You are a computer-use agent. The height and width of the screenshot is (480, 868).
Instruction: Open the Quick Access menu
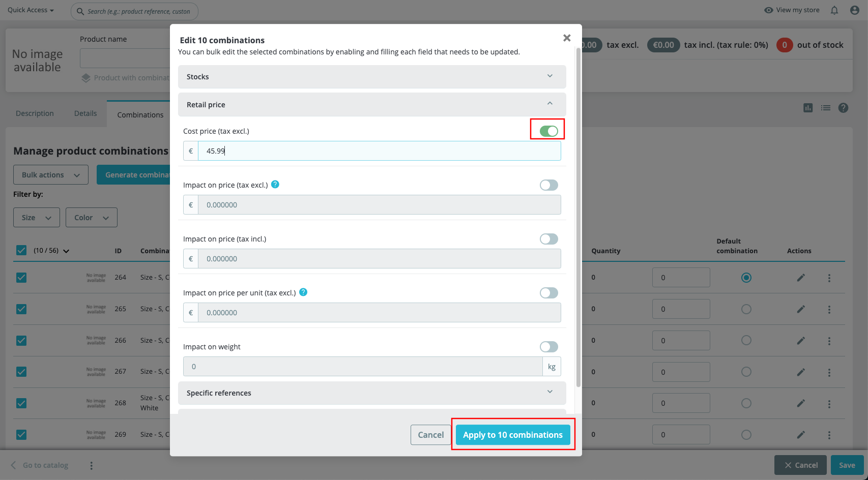click(31, 10)
